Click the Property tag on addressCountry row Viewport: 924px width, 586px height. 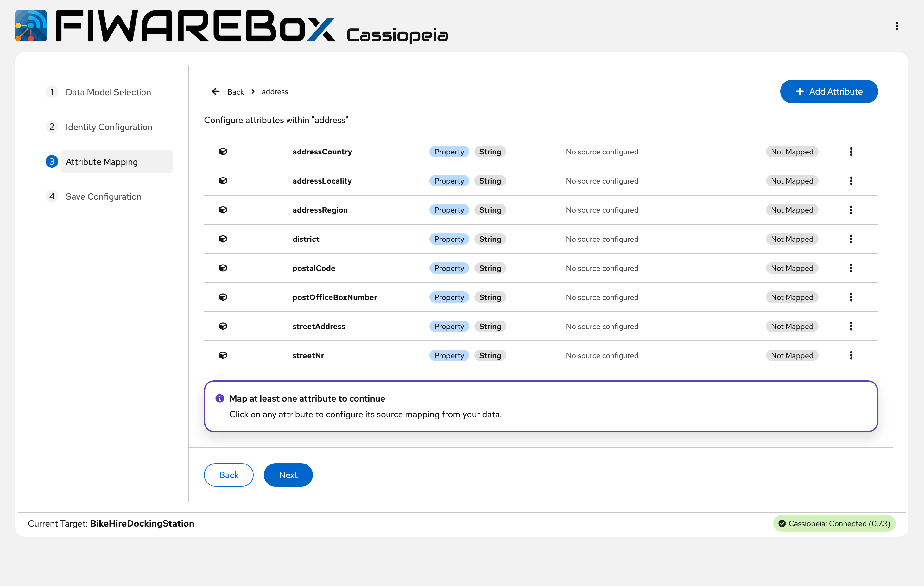point(449,152)
